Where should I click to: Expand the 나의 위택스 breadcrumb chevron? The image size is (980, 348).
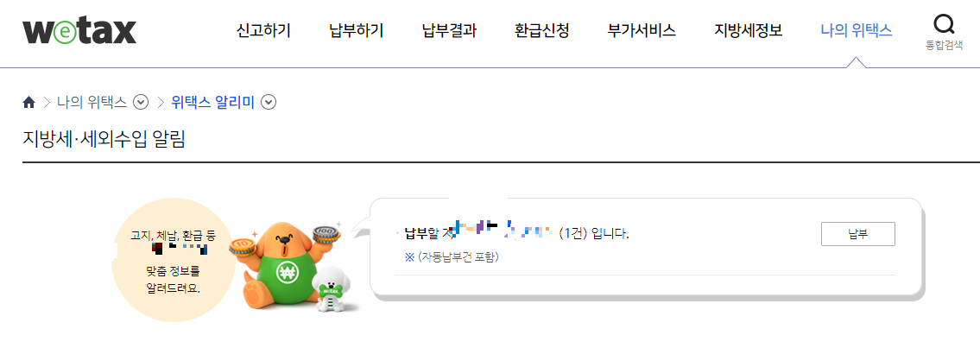pyautogui.click(x=142, y=103)
